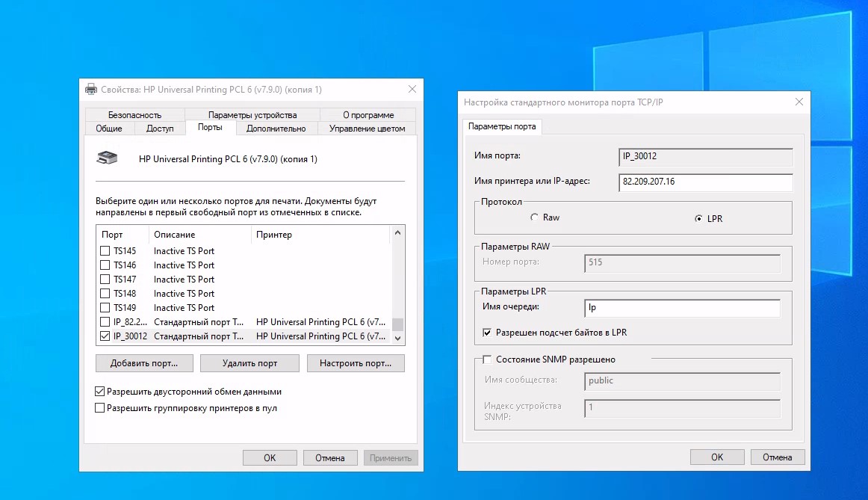Click the Порт column header
Image resolution: width=868 pixels, height=500 pixels.
click(x=123, y=235)
